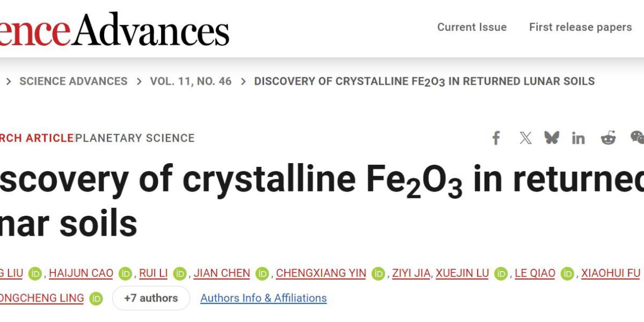
Task: Expand the +7 authors list
Action: pyautogui.click(x=151, y=298)
